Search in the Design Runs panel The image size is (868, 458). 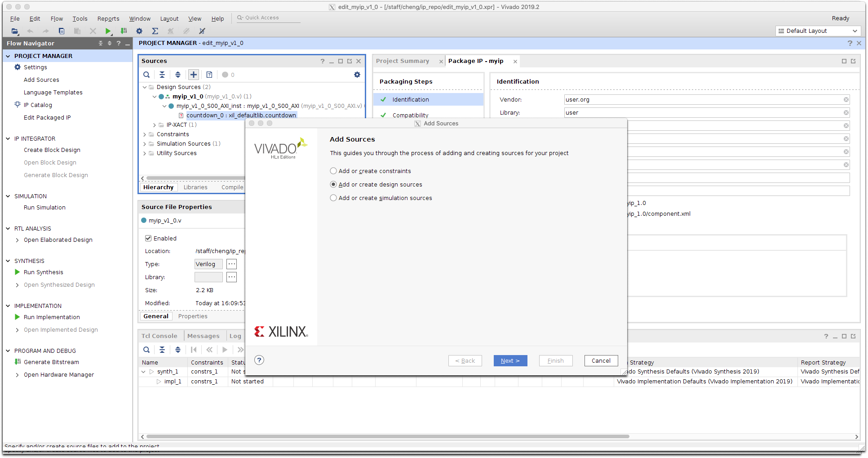click(146, 350)
